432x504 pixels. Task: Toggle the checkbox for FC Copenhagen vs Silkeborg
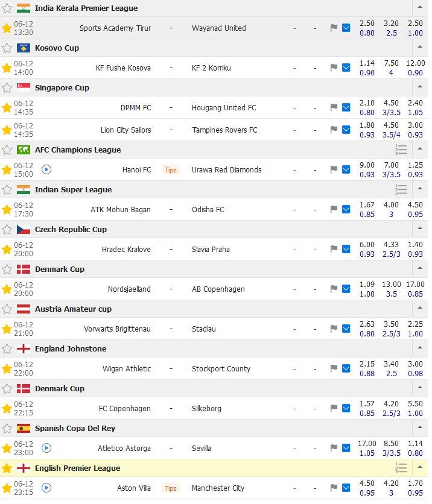(346, 409)
